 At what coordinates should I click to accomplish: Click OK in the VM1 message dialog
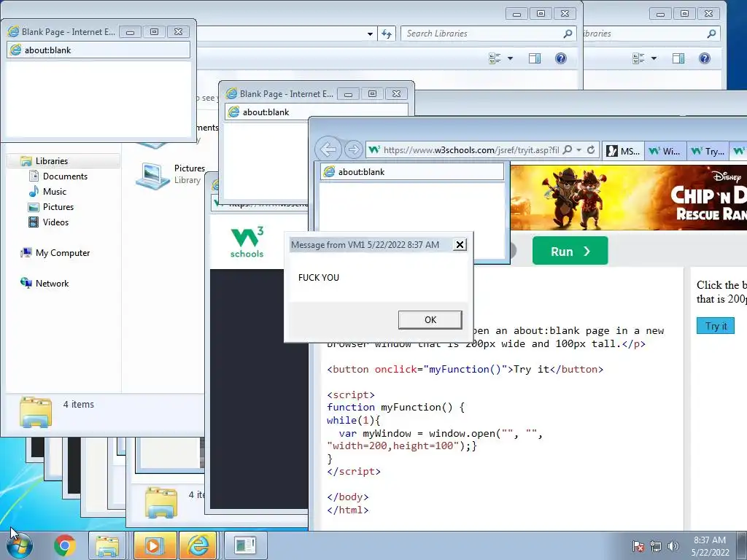click(430, 320)
